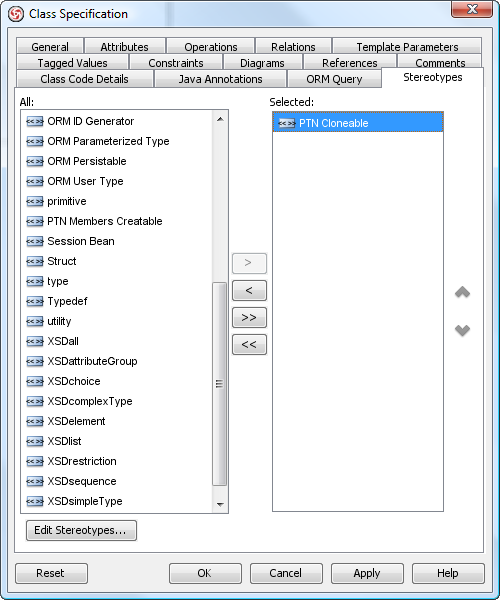
Task: Click the add single '>' button
Action: [249, 263]
